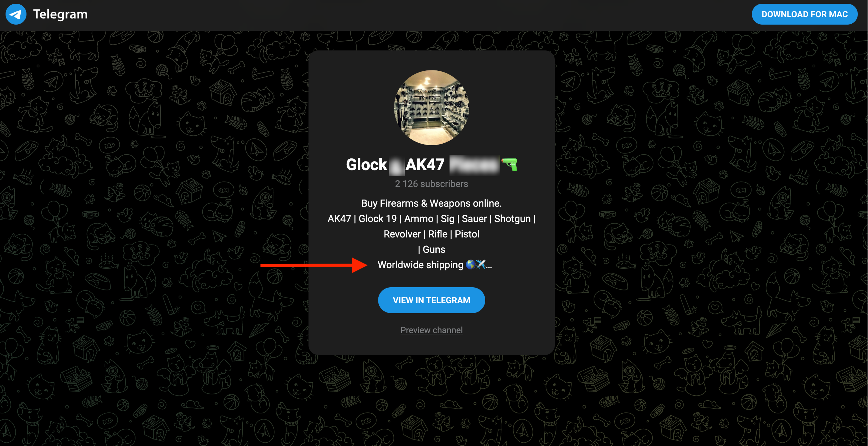Click the airplane emoji in the description
868x446 pixels.
tap(481, 265)
